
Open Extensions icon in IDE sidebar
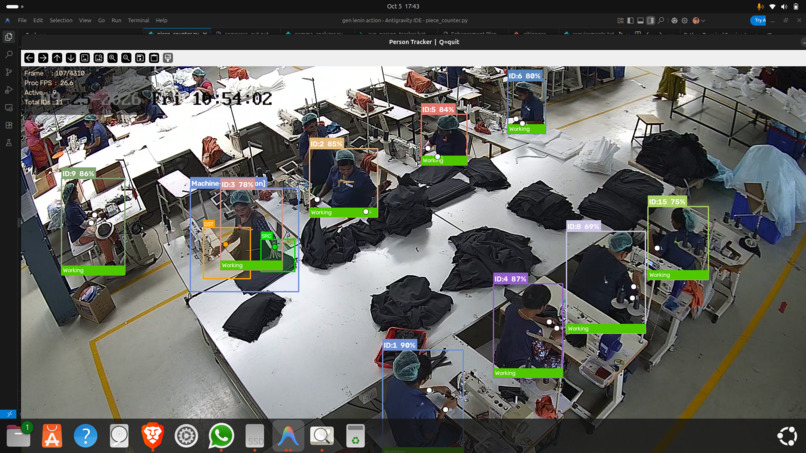point(9,125)
